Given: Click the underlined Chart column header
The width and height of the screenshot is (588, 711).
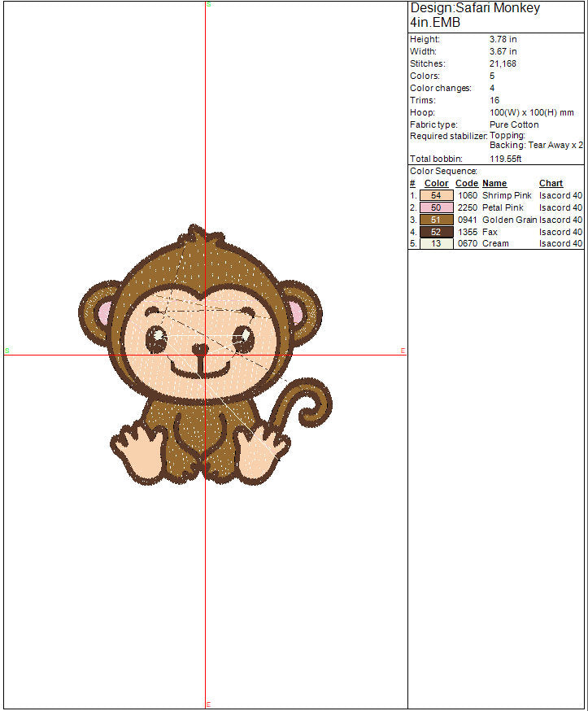Looking at the screenshot, I should (551, 184).
